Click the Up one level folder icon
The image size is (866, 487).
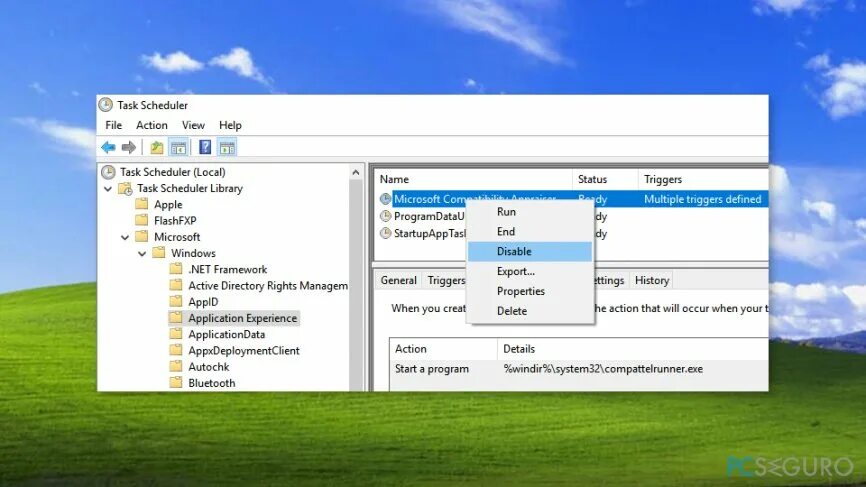(157, 147)
